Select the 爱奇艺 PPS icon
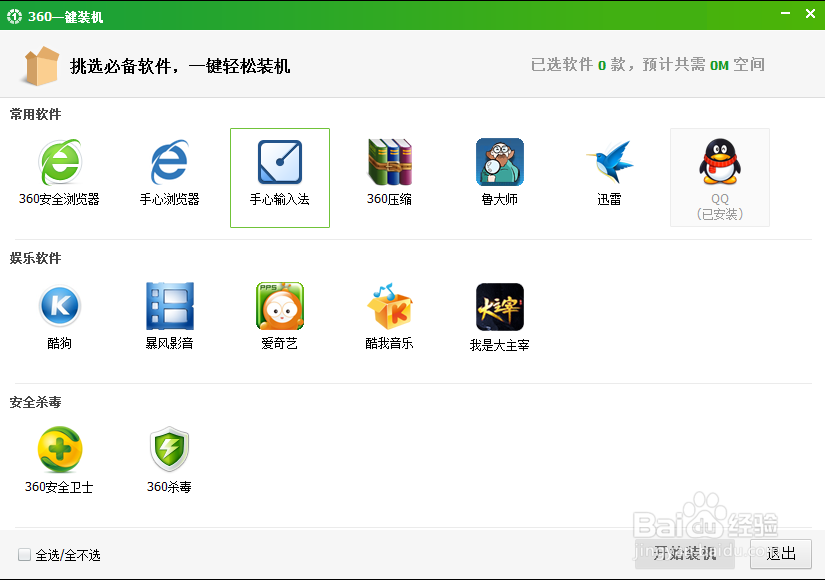825x580 pixels. pos(280,306)
